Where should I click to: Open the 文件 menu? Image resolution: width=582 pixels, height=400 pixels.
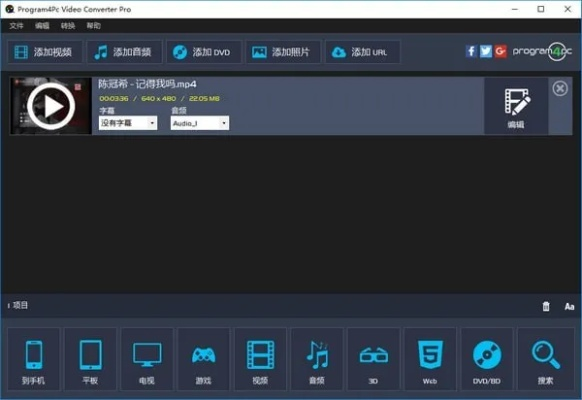(x=16, y=26)
